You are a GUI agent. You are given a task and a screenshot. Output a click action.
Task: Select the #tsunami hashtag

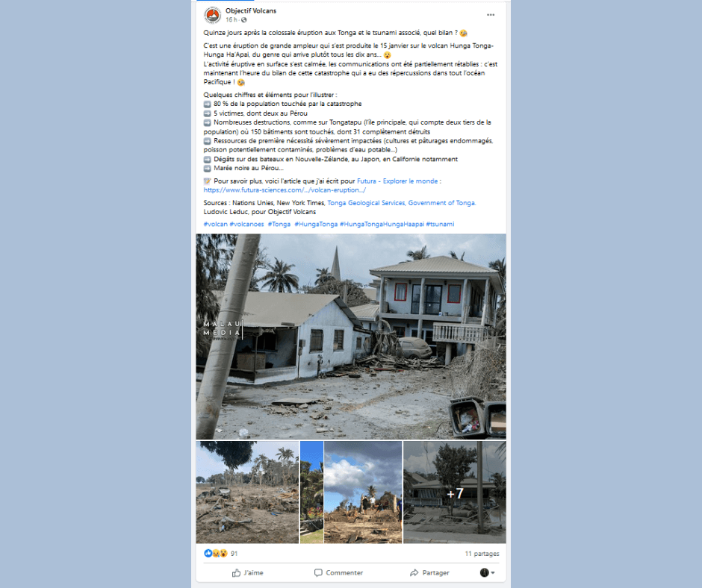[x=440, y=224]
